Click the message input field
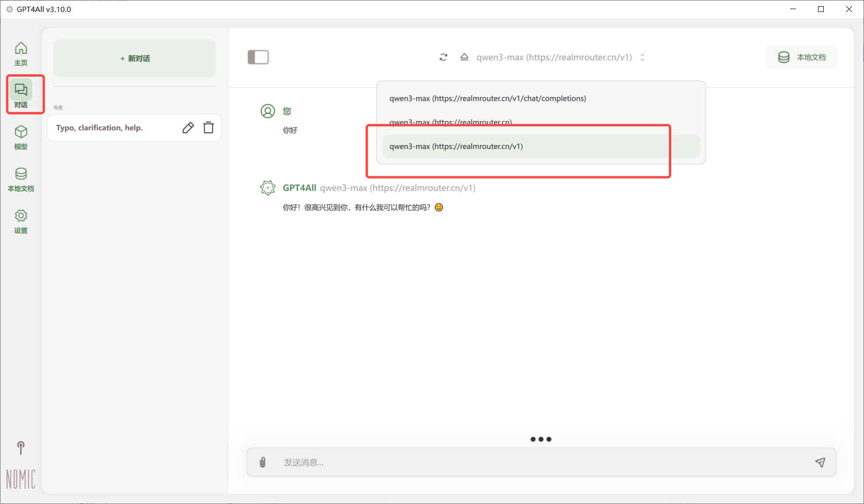This screenshot has height=504, width=864. (x=541, y=462)
